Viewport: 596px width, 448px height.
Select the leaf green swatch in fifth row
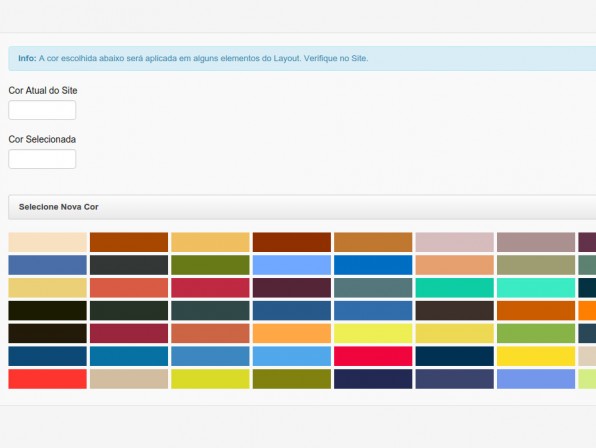[x=536, y=333]
